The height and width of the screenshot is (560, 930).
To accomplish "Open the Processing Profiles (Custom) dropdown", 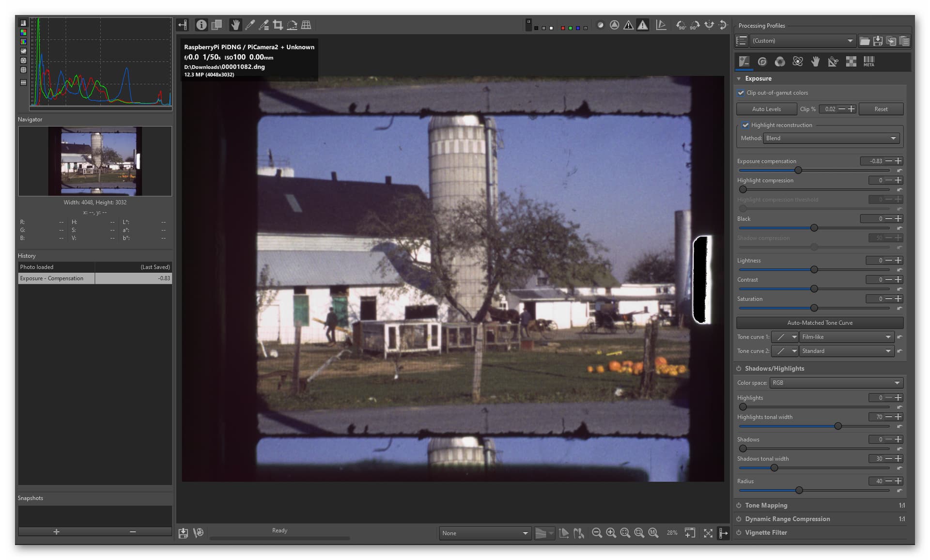I will (x=802, y=41).
